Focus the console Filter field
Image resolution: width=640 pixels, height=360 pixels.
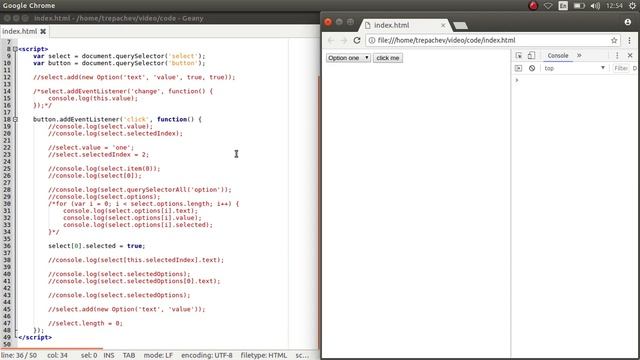coord(621,68)
